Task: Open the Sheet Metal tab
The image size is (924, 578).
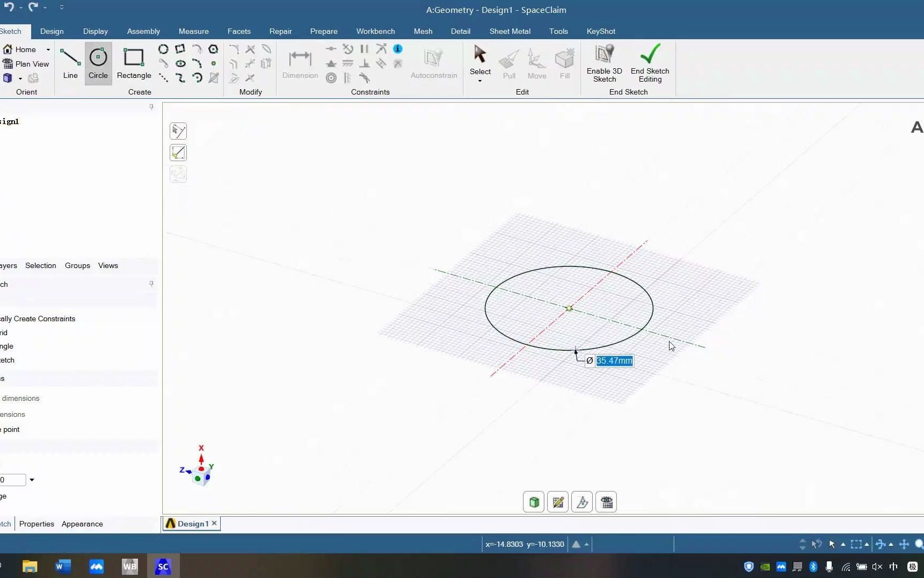Action: pos(510,31)
